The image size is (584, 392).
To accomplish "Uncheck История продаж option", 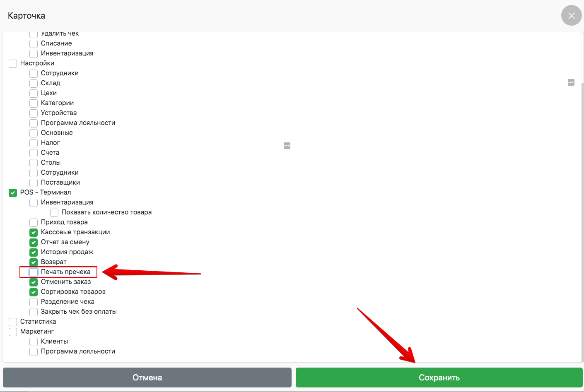I will click(x=34, y=252).
